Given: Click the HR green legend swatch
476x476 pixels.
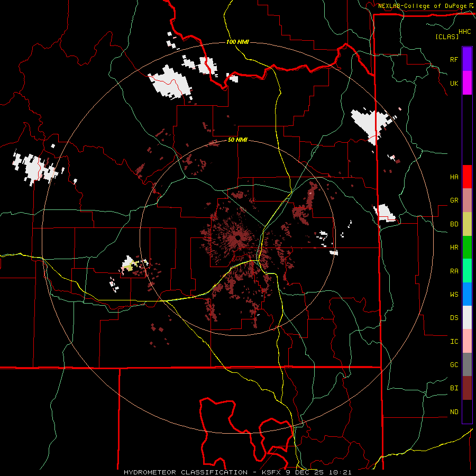Looking at the screenshot, I should pyautogui.click(x=467, y=248).
